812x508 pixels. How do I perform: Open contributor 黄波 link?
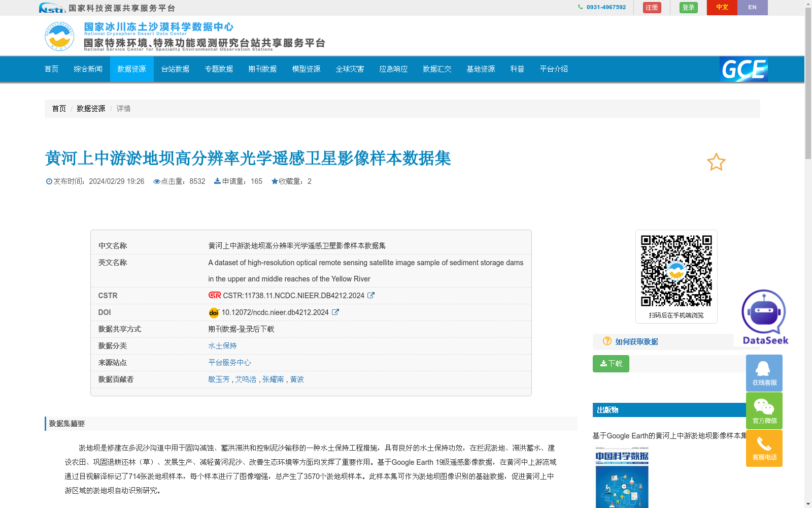297,379
